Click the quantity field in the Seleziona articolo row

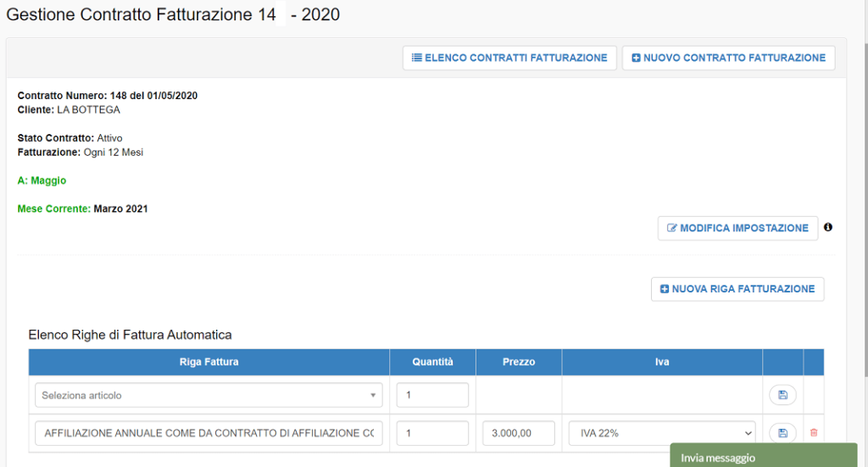(432, 395)
